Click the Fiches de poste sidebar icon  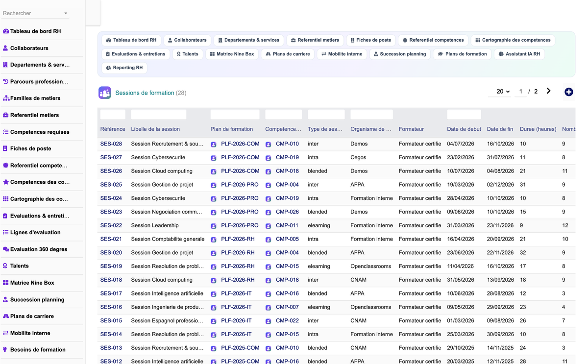[x=6, y=148]
